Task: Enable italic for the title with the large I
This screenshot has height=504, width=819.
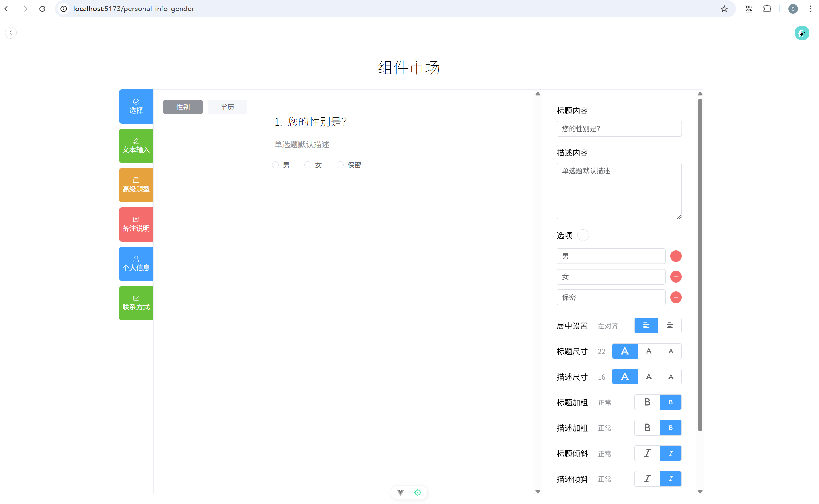Action: pos(647,453)
